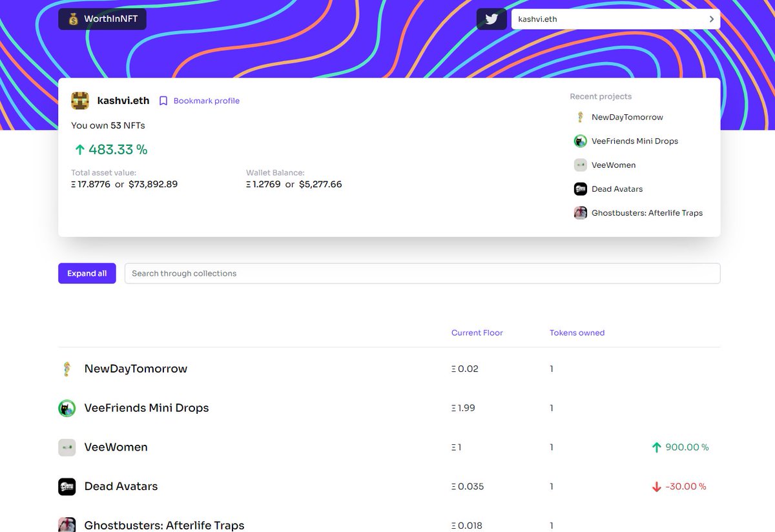Click Ghostbusters collection icon in the list
Screen dimensions: 775x532
(67, 524)
